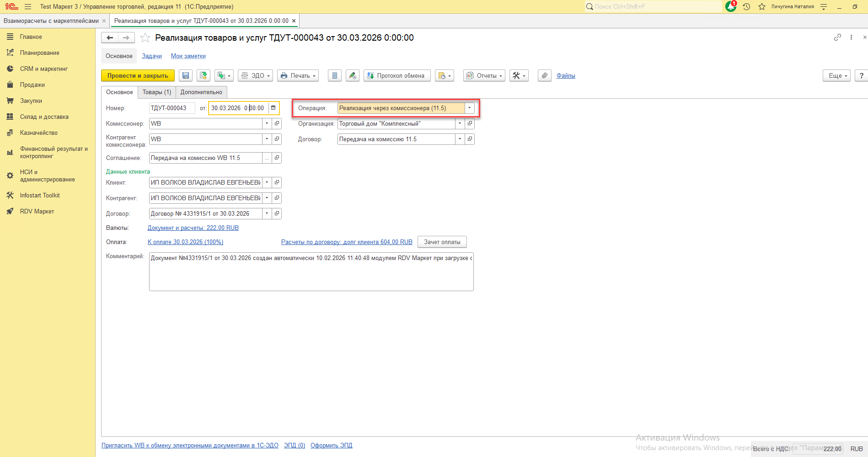The width and height of the screenshot is (868, 457).
Task: Click the help question mark button
Action: (862, 76)
